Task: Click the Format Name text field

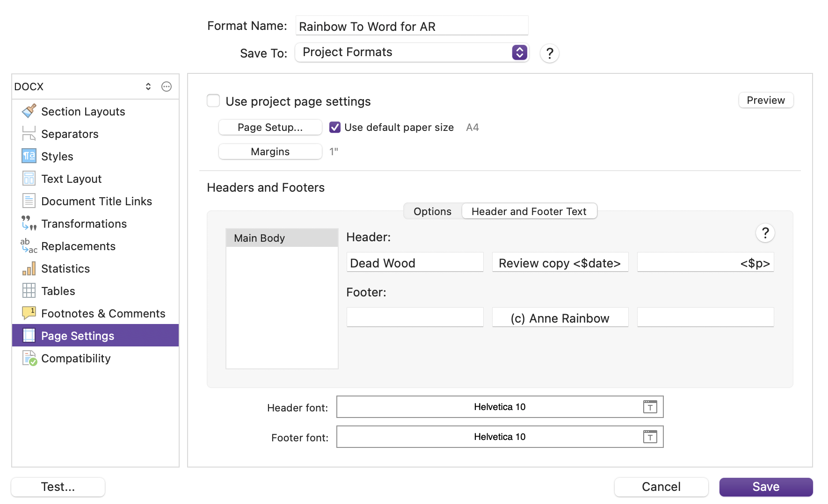Action: tap(412, 26)
